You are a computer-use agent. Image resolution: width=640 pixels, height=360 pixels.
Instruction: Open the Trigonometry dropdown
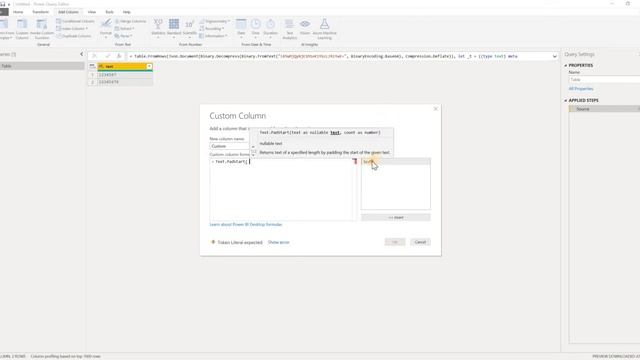click(215, 21)
